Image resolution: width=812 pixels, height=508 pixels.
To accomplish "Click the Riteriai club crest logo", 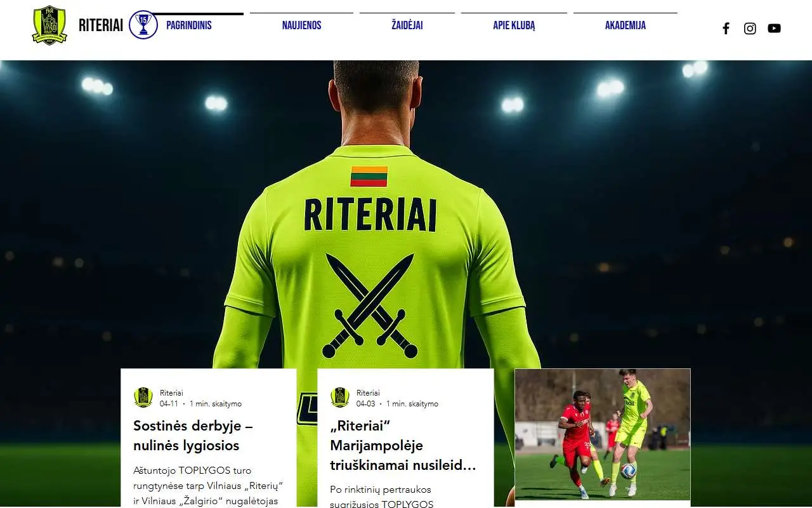I will (49, 25).
